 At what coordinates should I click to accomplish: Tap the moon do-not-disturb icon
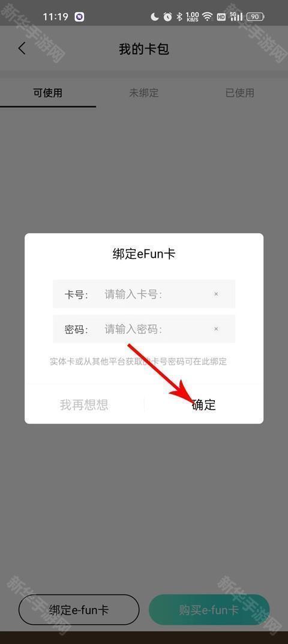point(155,17)
